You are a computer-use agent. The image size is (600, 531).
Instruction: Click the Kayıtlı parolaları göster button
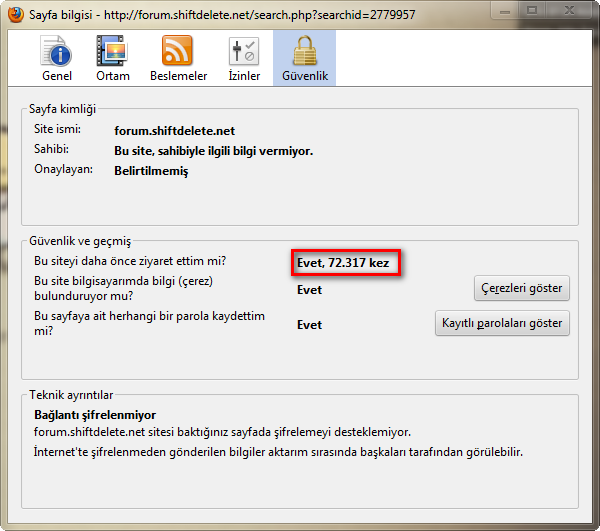click(502, 323)
